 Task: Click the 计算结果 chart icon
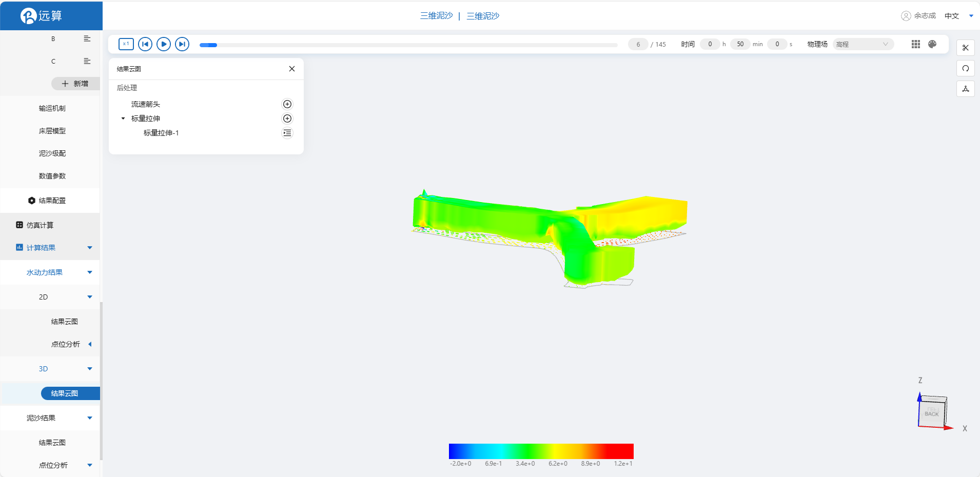19,247
